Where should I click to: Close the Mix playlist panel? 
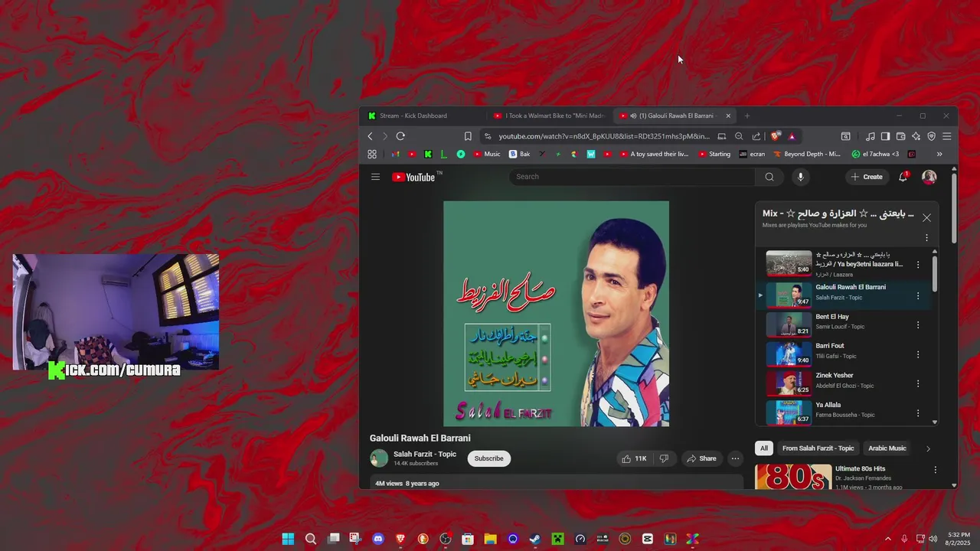(926, 218)
